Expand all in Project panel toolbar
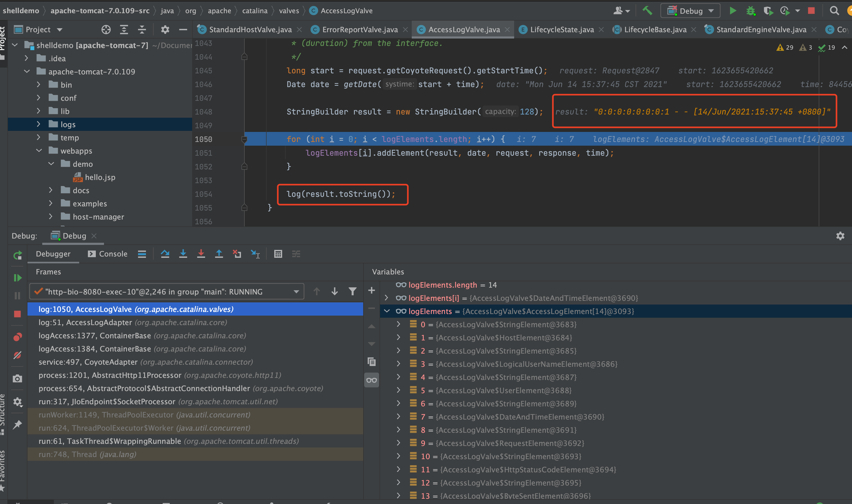Viewport: 852px width, 504px height. [x=124, y=30]
